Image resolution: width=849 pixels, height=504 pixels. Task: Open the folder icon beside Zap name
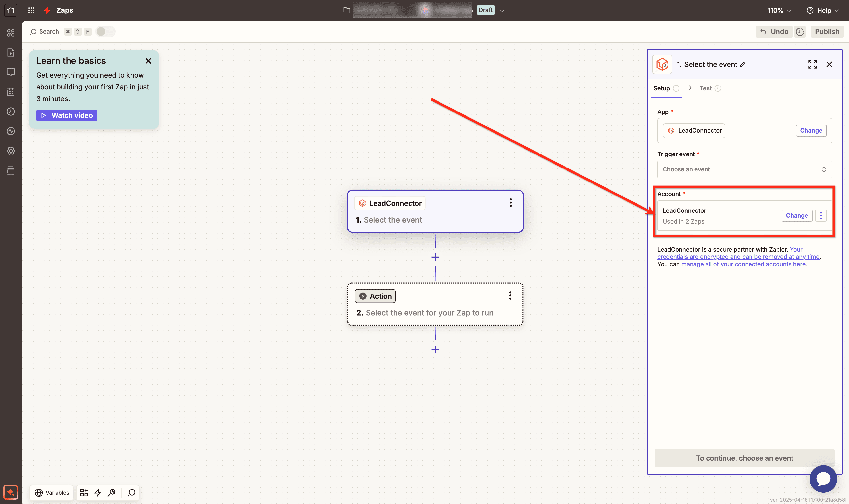[346, 10]
